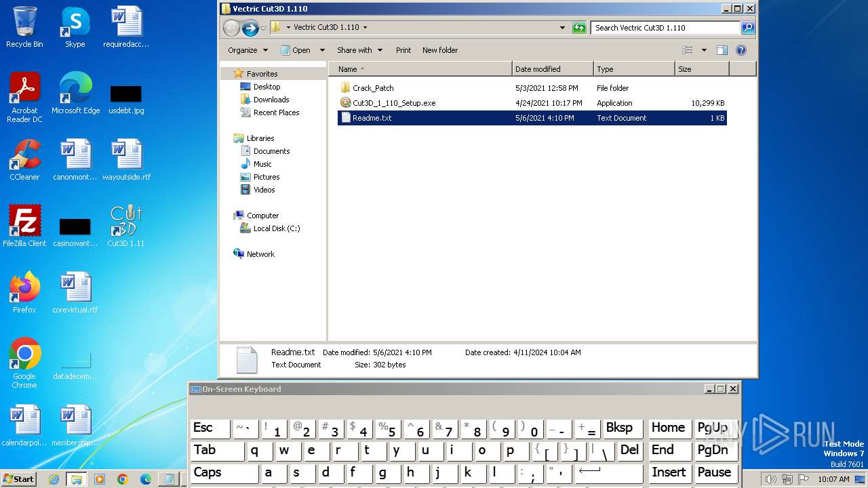Expand the Open button dropdown arrow
Screen dimensions: 868x488
322,50
